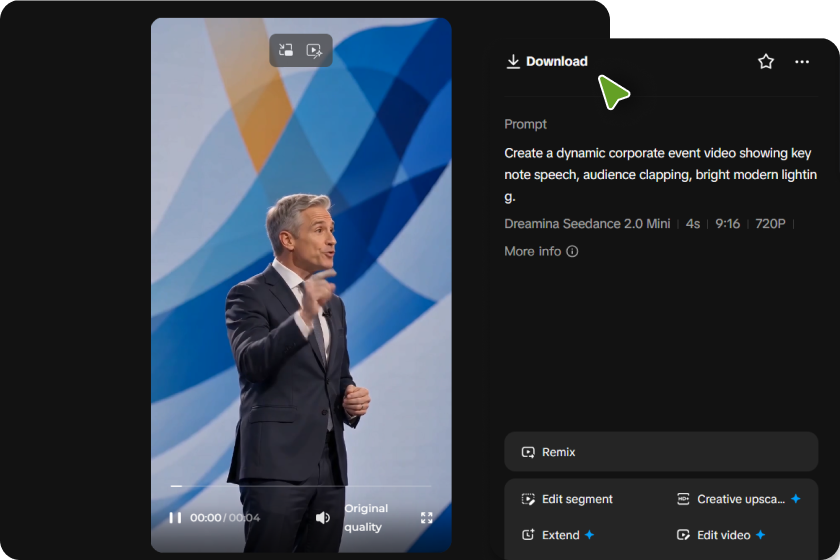Open More info details

coord(541,251)
